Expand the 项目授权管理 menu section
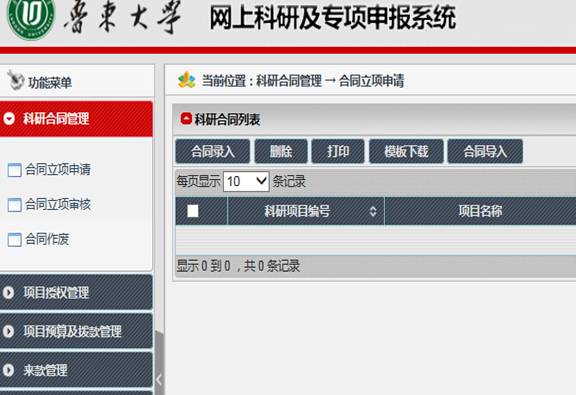This screenshot has height=395, width=576. 76,292
